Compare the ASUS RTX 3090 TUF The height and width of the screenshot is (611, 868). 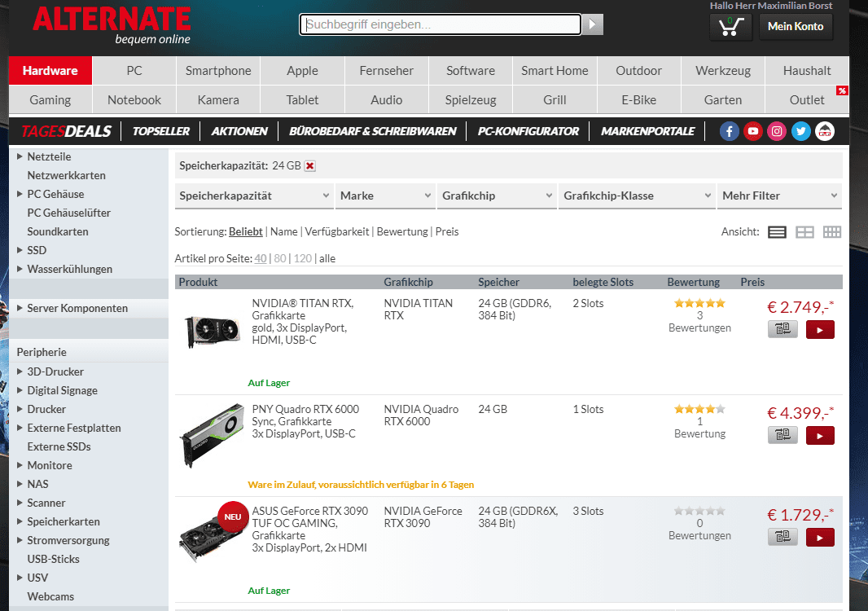[783, 538]
